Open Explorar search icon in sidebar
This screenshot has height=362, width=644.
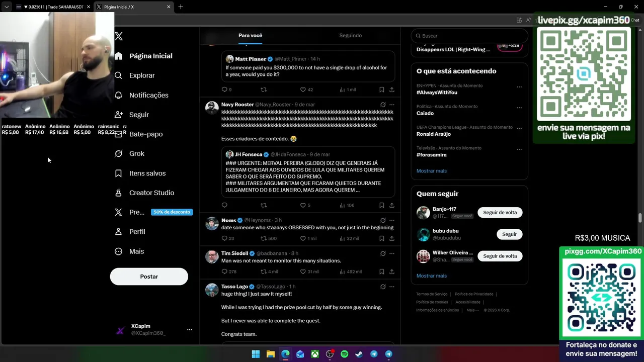[118, 75]
